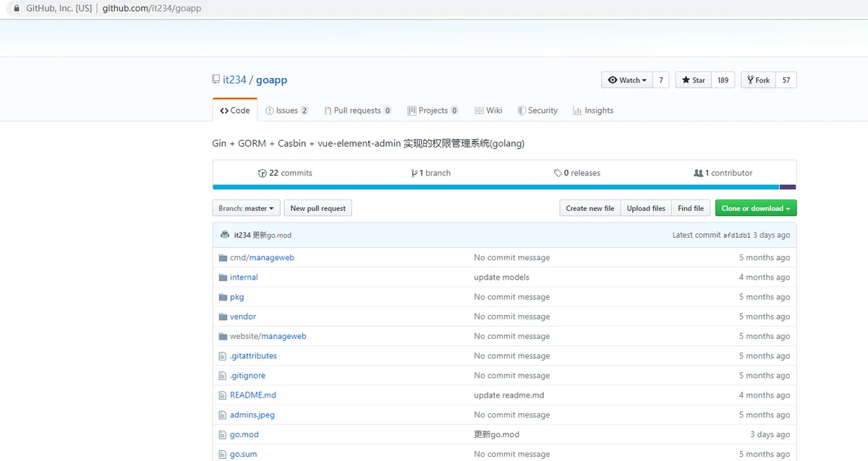Click the Upload files button
This screenshot has height=461, width=868.
click(x=646, y=208)
